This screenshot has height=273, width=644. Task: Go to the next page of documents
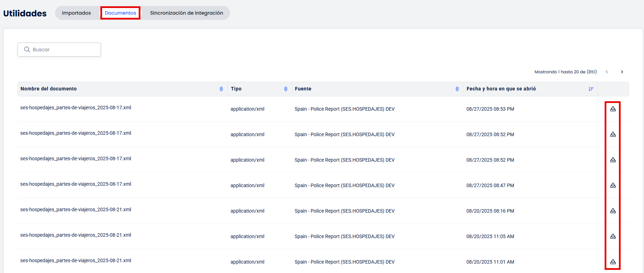(622, 72)
